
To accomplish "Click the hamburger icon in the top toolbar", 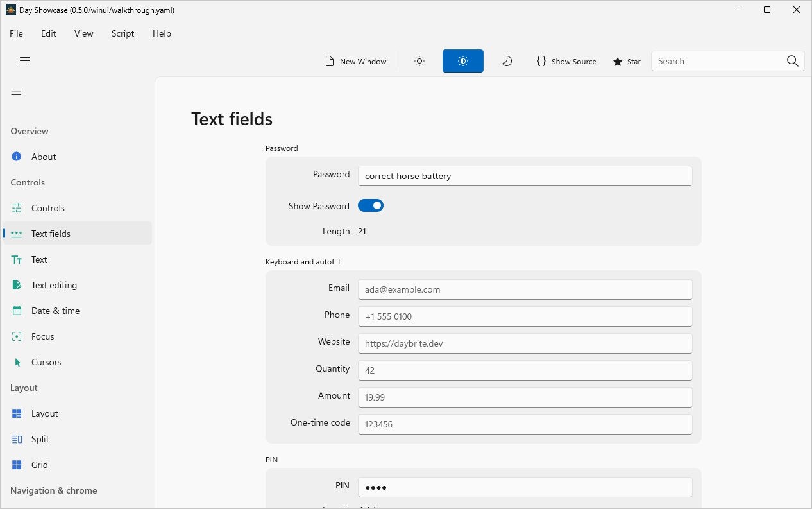I will coord(25,61).
